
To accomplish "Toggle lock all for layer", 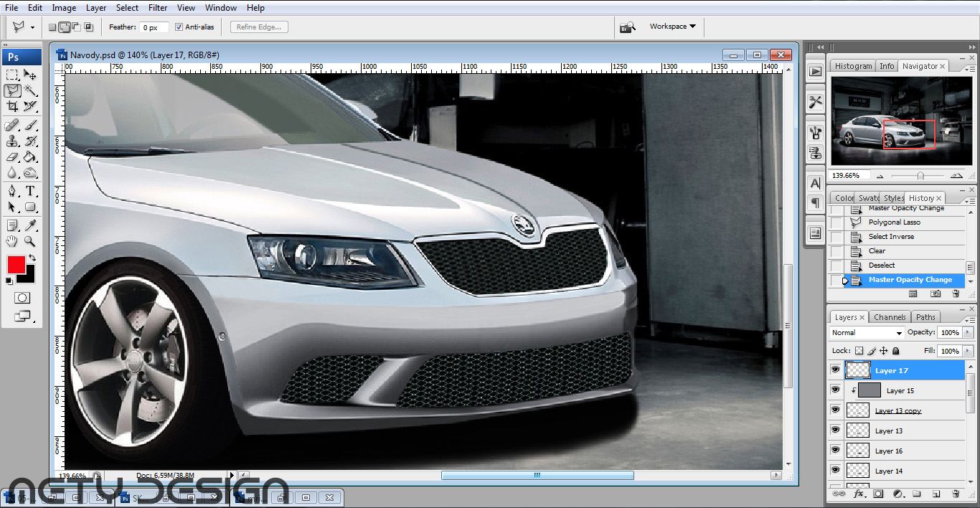I will click(895, 351).
